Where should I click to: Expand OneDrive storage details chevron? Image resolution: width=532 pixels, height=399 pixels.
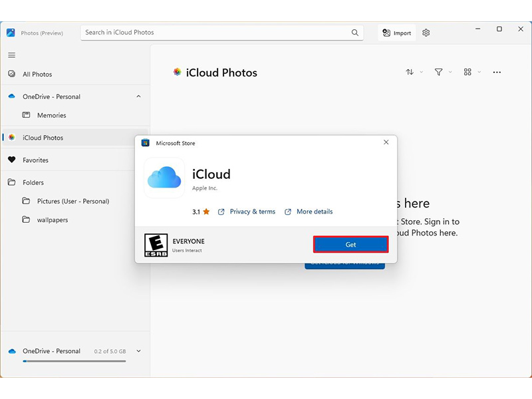pyautogui.click(x=138, y=351)
